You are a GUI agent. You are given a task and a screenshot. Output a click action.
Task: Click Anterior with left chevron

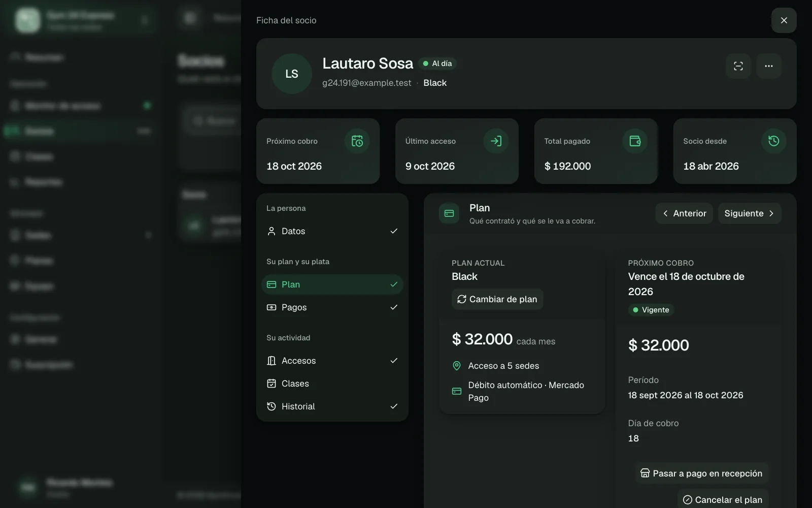coord(684,213)
